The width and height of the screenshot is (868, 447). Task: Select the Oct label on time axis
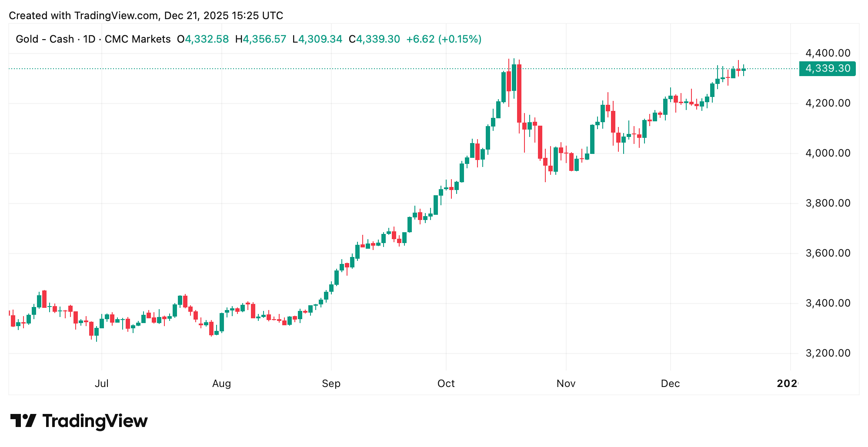tap(446, 384)
